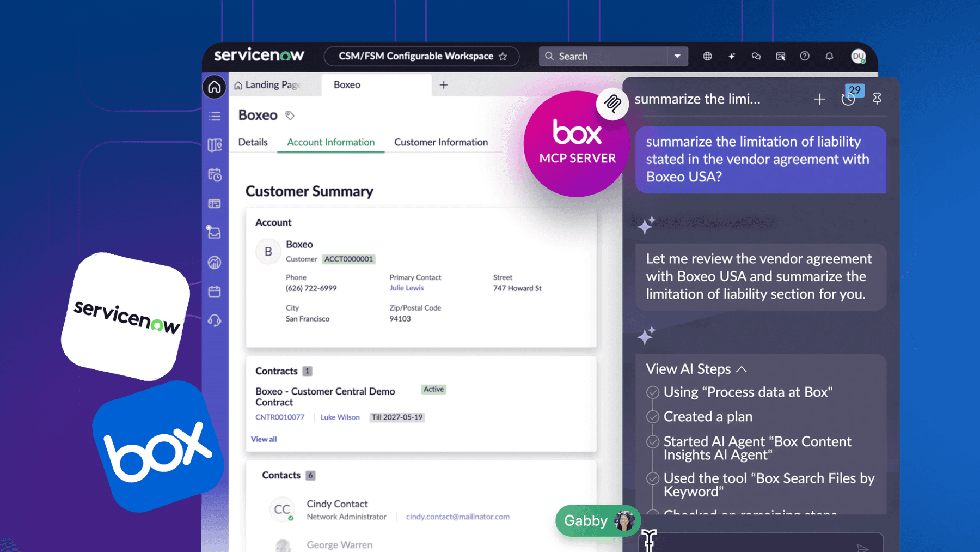Open the table list icon in sidebar

click(x=215, y=204)
